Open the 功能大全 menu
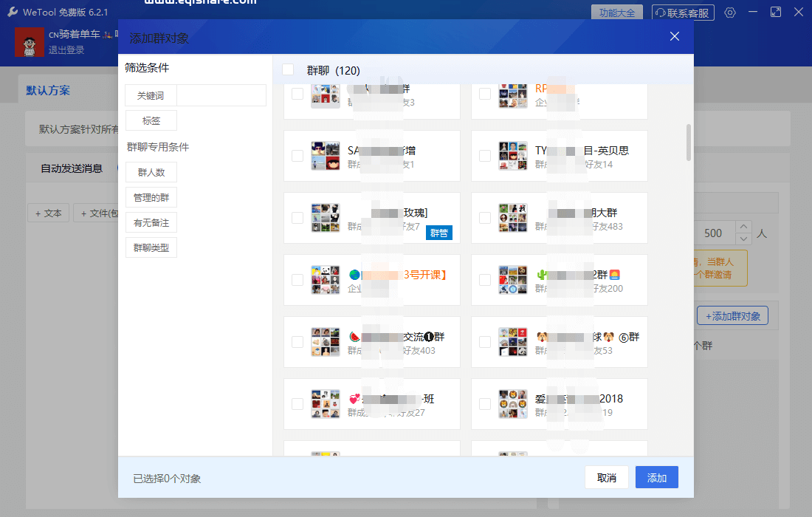The image size is (812, 517). click(617, 12)
